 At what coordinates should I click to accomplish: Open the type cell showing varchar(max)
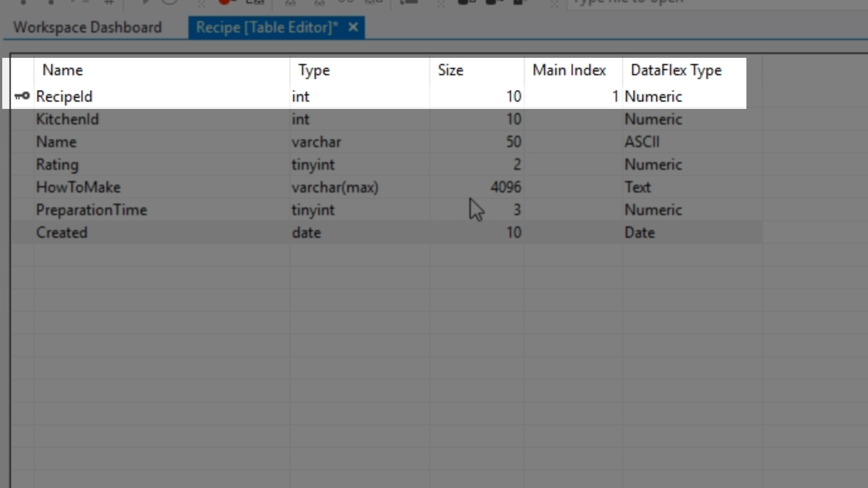point(335,188)
